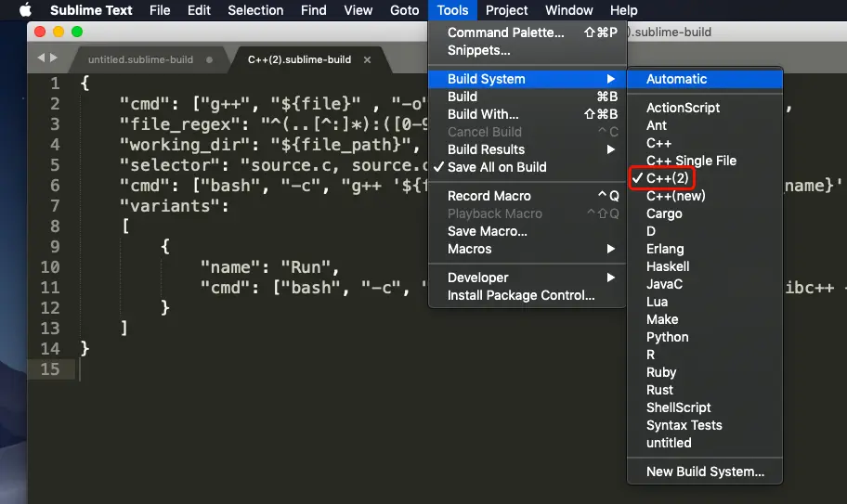
Task: Expand the Developer submenu
Action: [x=528, y=278]
